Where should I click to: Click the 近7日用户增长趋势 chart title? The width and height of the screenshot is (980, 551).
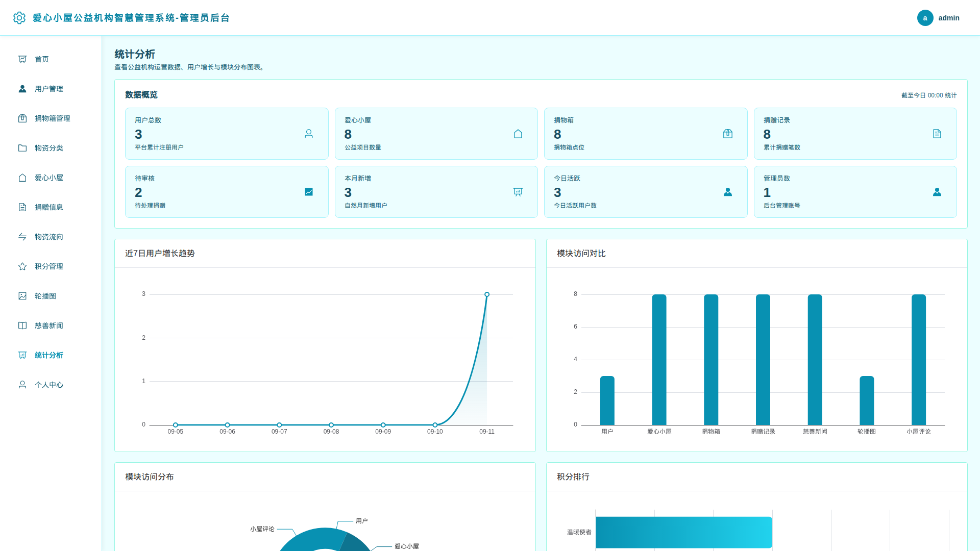(x=160, y=254)
